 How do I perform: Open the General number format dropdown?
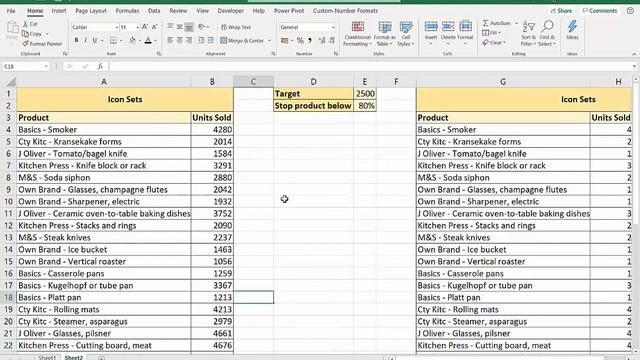click(x=333, y=27)
